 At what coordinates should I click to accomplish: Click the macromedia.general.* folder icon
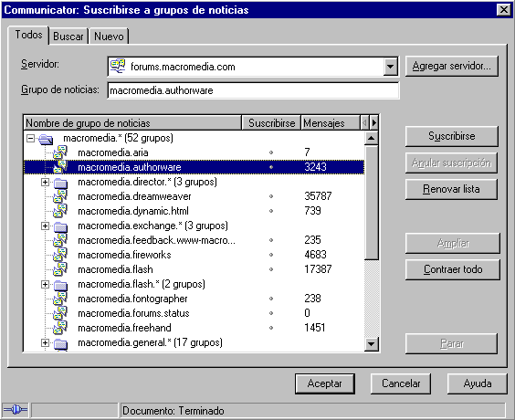(60, 343)
